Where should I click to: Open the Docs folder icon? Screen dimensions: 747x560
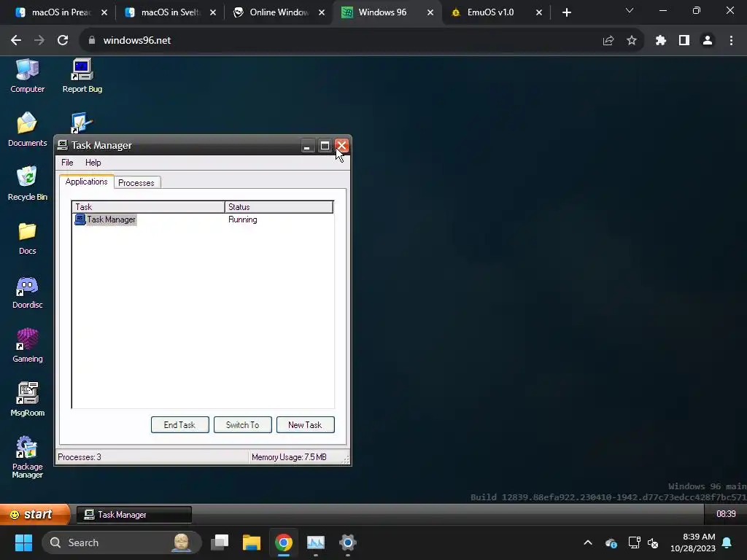[x=27, y=238]
